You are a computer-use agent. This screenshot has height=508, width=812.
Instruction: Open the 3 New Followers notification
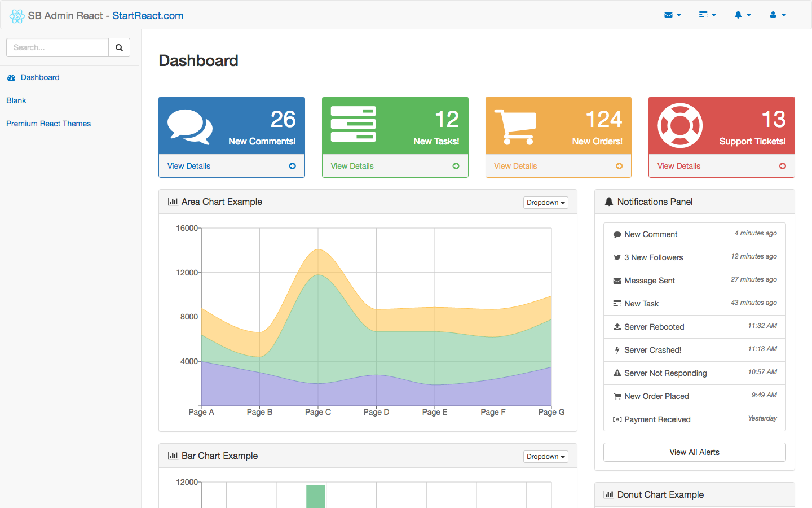tap(695, 257)
